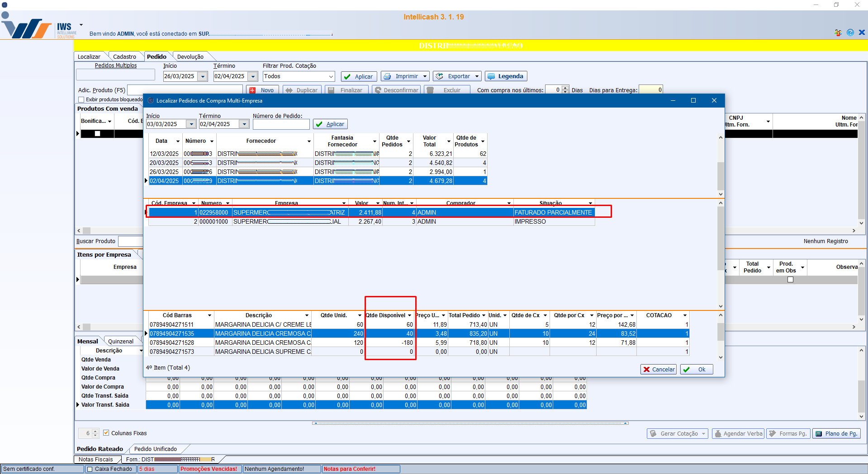
Task: Expand the dialog Término date dropdown
Action: click(x=244, y=124)
